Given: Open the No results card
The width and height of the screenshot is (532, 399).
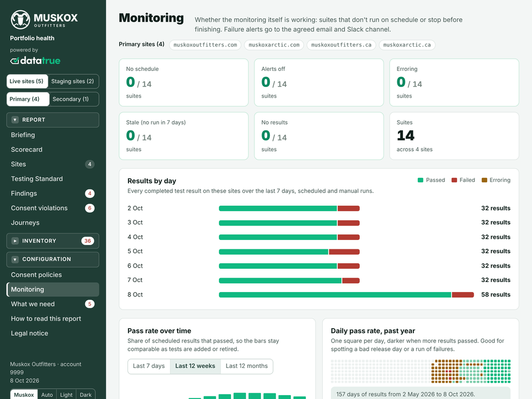Looking at the screenshot, I should [319, 136].
